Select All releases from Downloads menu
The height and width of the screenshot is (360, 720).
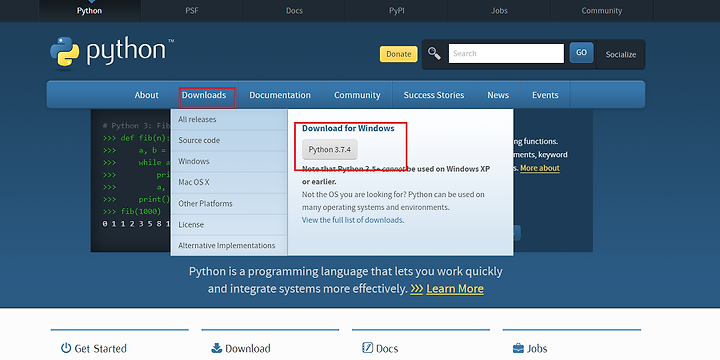coord(229,119)
